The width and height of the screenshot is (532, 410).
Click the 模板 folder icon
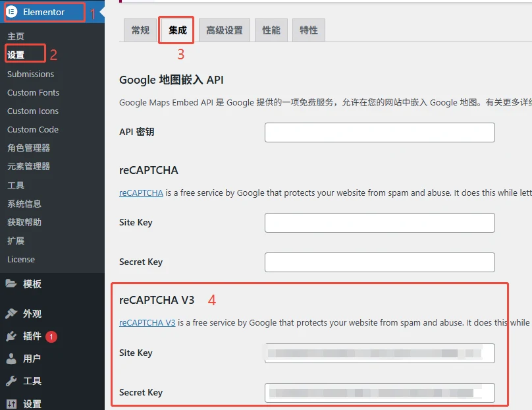[x=11, y=283]
